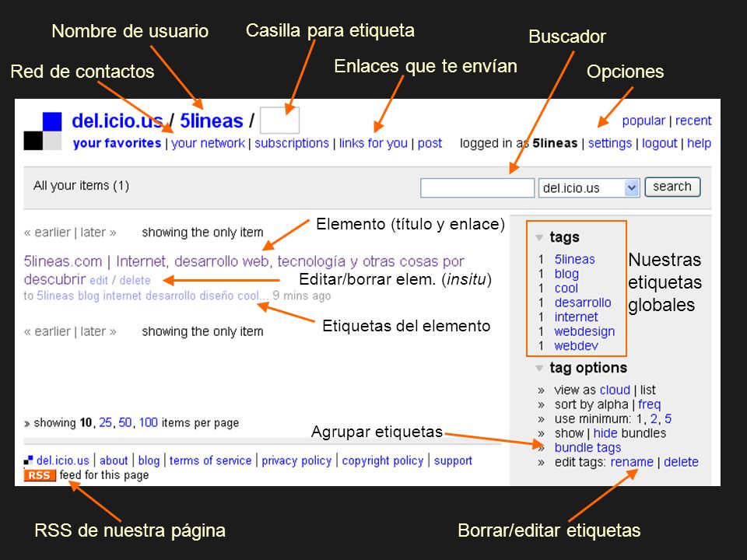
Task: Click the small del.icio.us icon in the footer
Action: (29, 460)
